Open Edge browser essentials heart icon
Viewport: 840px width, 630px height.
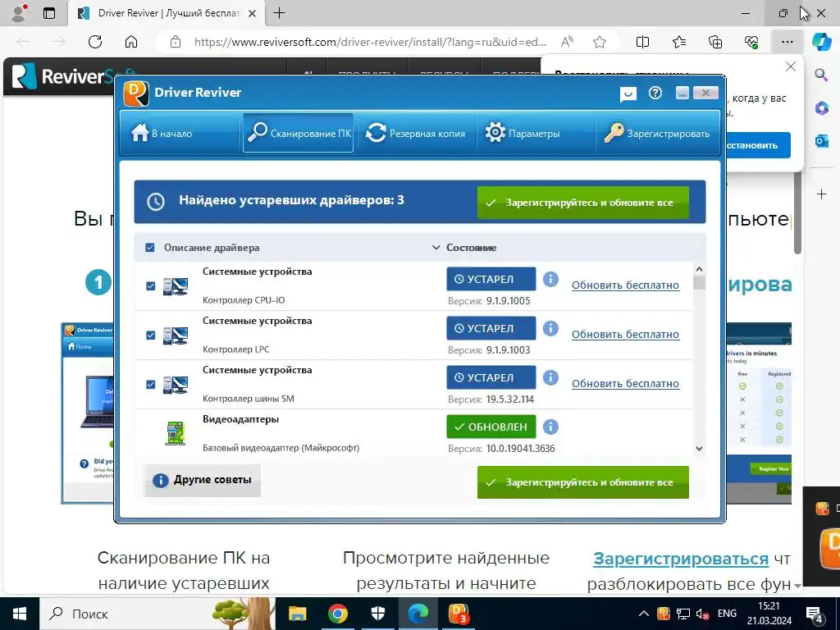pyautogui.click(x=751, y=42)
